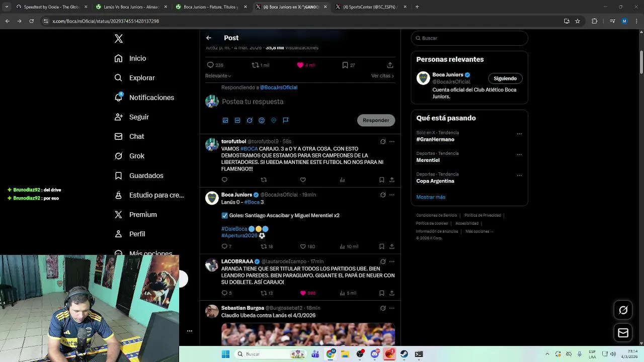Open floating messages button
Viewport: 644px width, 362px height.
coord(623,333)
